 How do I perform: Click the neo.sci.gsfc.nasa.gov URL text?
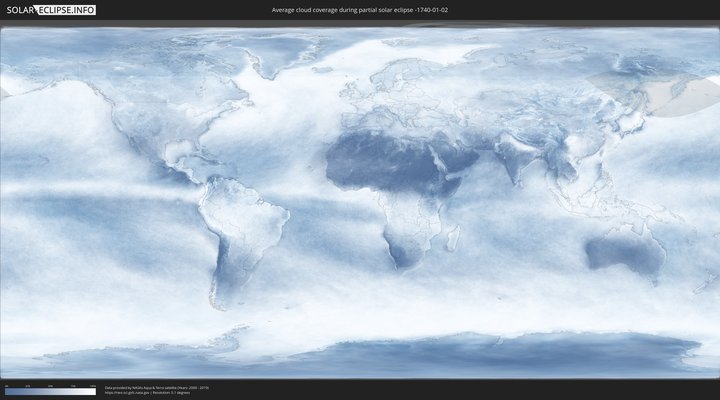pyautogui.click(x=127, y=393)
